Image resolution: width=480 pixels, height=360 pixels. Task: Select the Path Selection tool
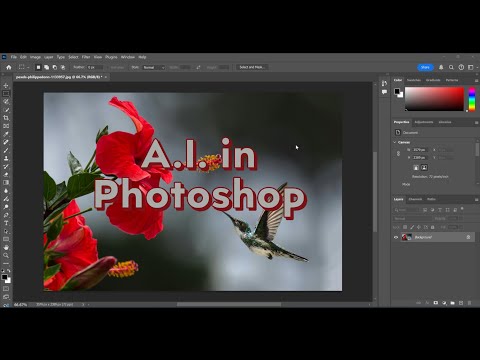[x=6, y=231]
